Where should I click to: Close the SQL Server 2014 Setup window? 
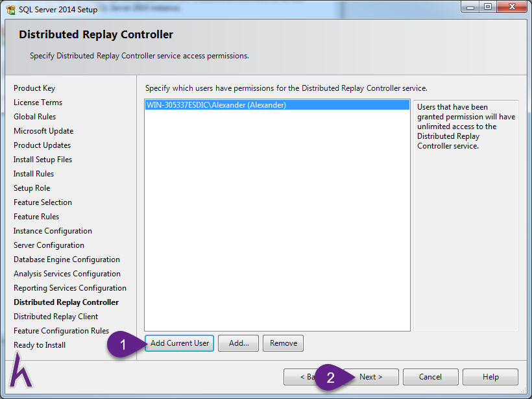512,7
